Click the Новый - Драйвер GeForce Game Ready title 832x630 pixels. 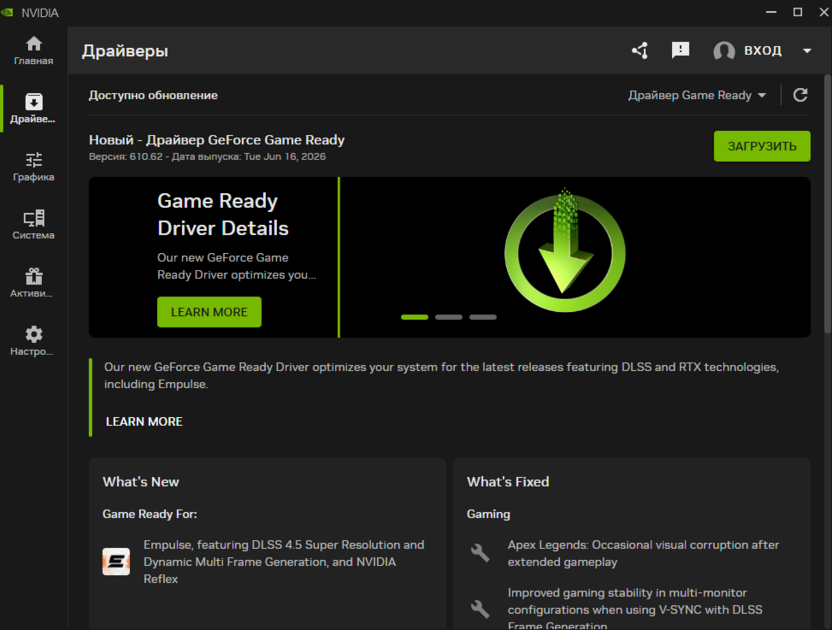(x=216, y=140)
